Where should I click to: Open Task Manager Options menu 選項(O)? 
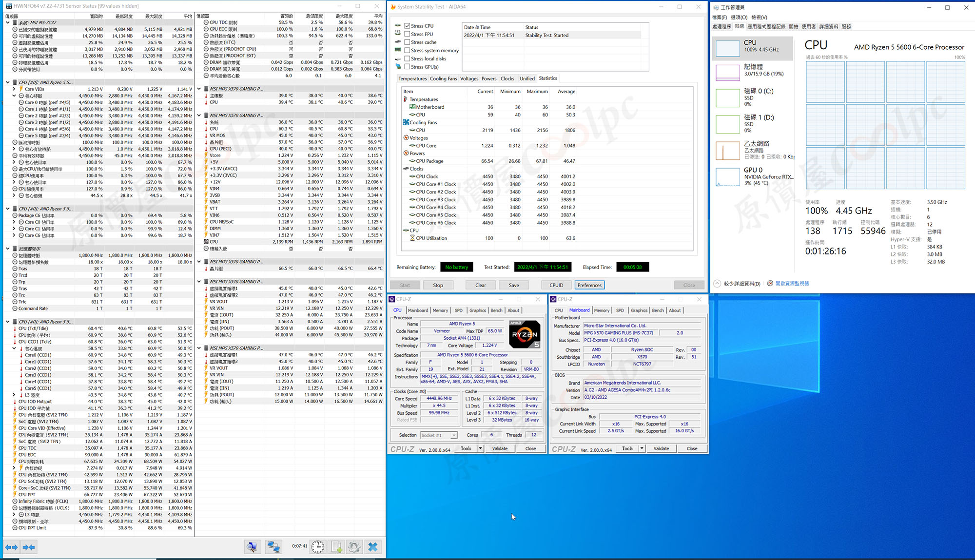(739, 18)
